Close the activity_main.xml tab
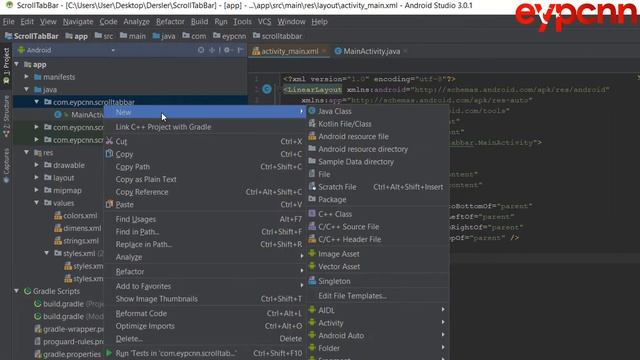 tap(324, 51)
